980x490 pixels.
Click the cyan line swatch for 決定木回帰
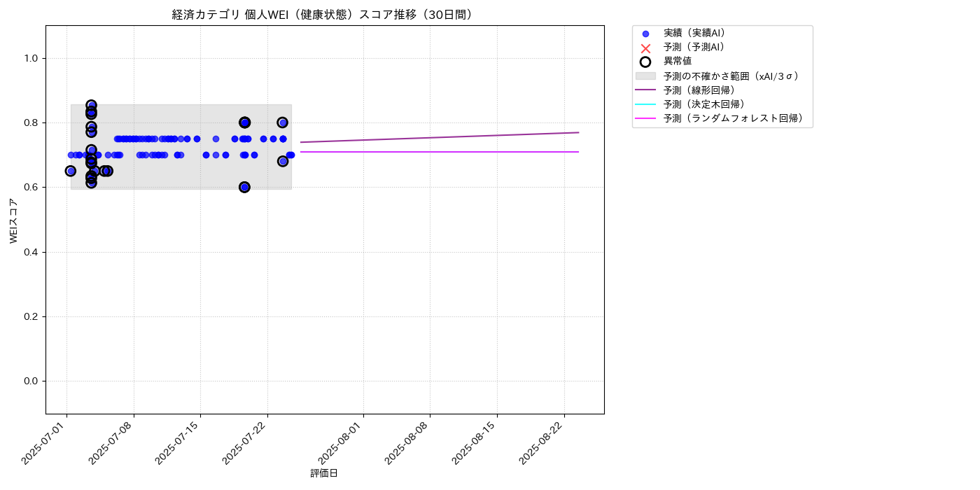pyautogui.click(x=645, y=104)
